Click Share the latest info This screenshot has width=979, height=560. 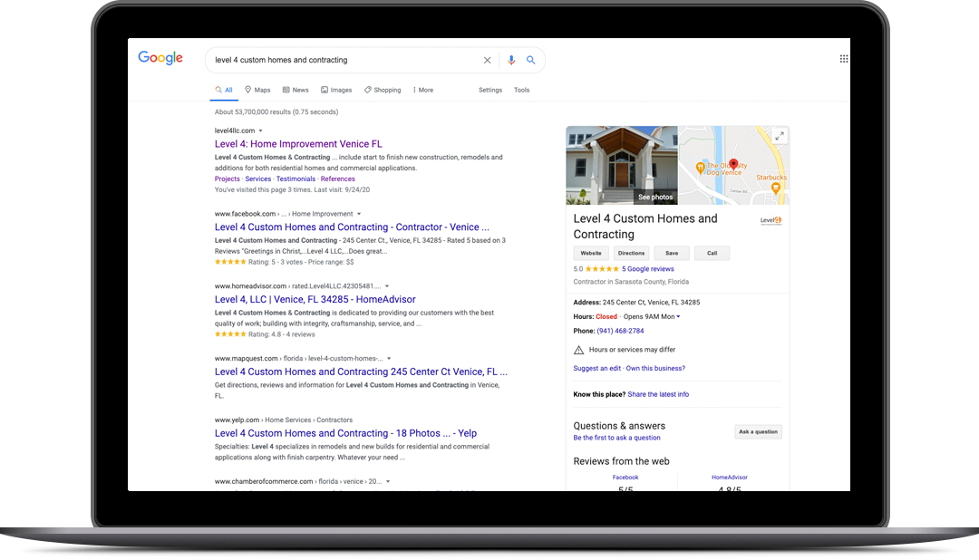coord(658,394)
